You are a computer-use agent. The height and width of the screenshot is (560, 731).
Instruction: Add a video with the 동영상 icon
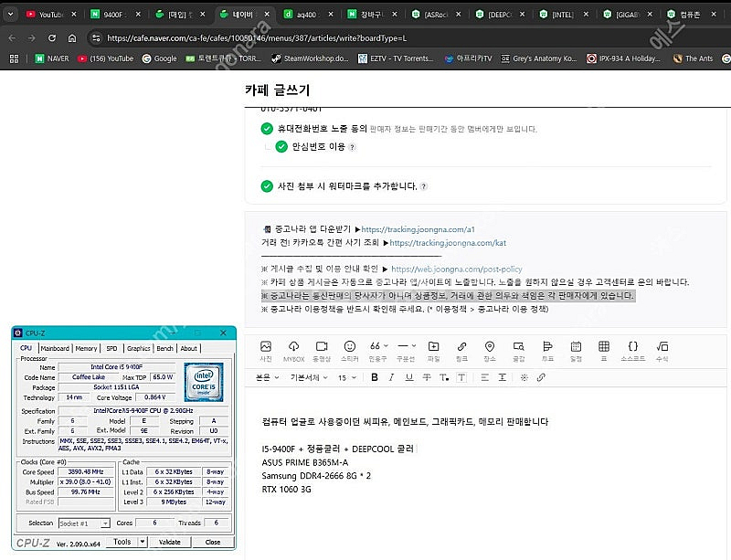322,351
